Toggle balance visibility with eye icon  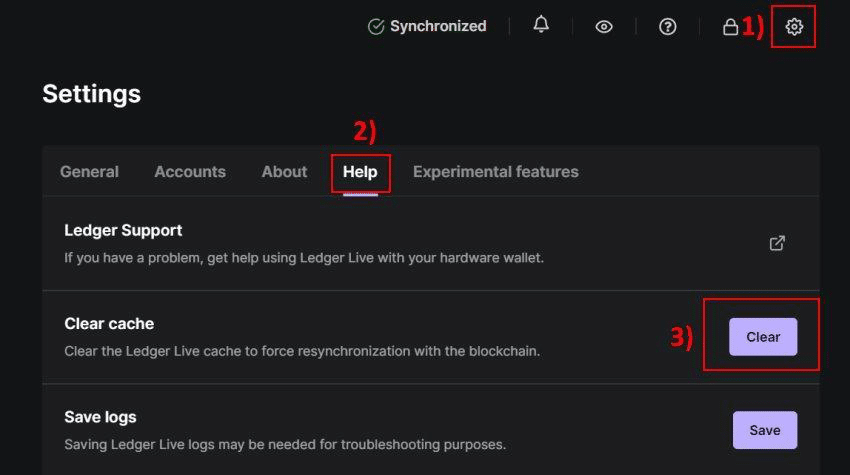tap(604, 27)
